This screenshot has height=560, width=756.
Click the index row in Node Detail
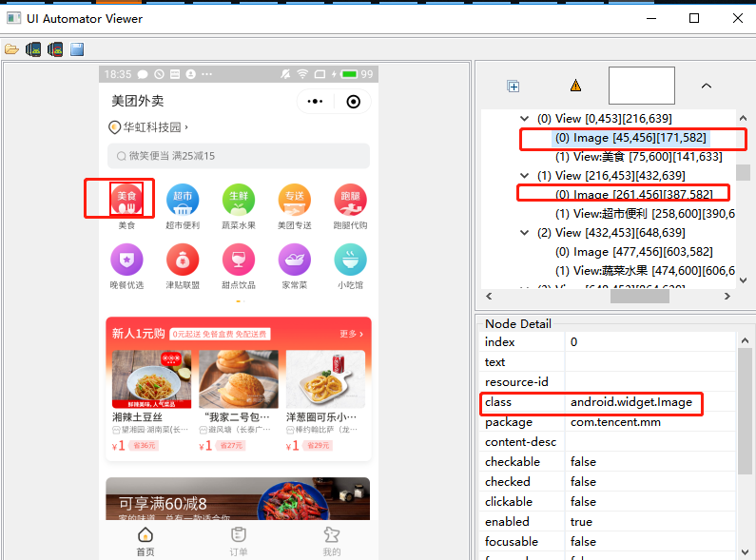pyautogui.click(x=608, y=341)
